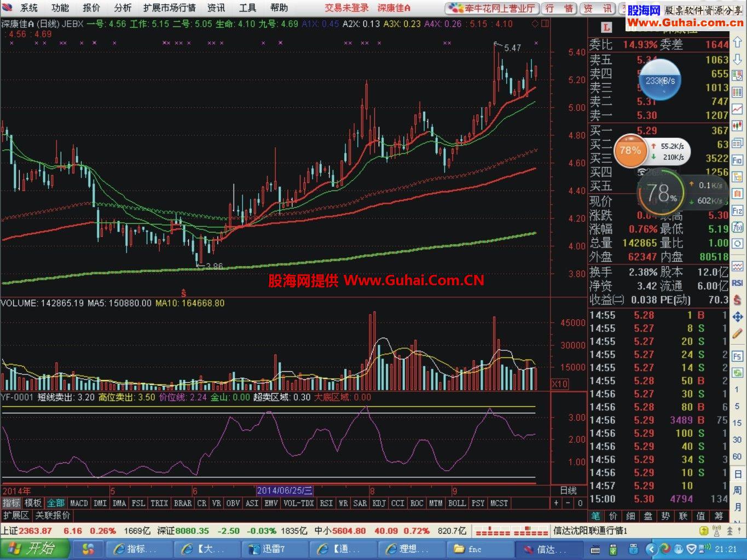Switch to 5-minute period
The width and height of the screenshot is (747, 560).
(737, 406)
